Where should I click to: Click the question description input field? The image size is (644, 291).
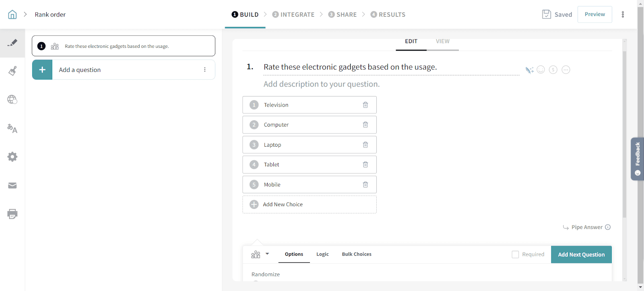(321, 84)
